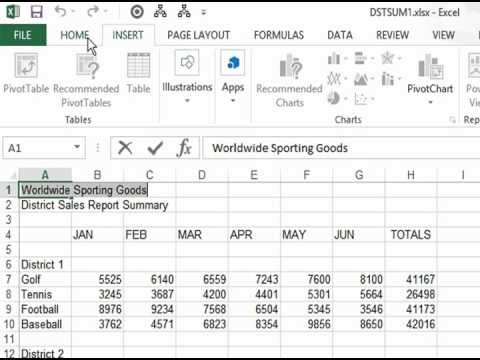
Task: Select column A header
Action: click(x=45, y=175)
